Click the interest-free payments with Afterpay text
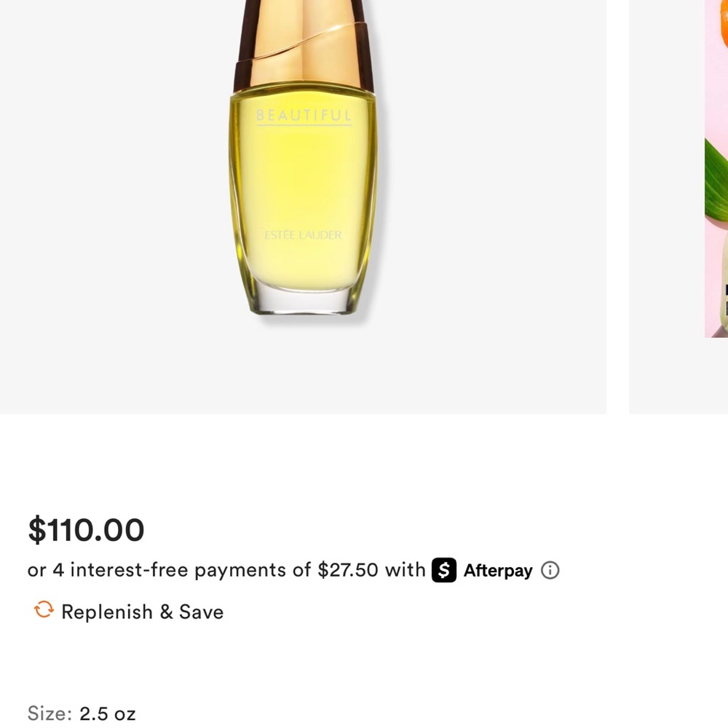Image resolution: width=728 pixels, height=728 pixels. [226, 570]
